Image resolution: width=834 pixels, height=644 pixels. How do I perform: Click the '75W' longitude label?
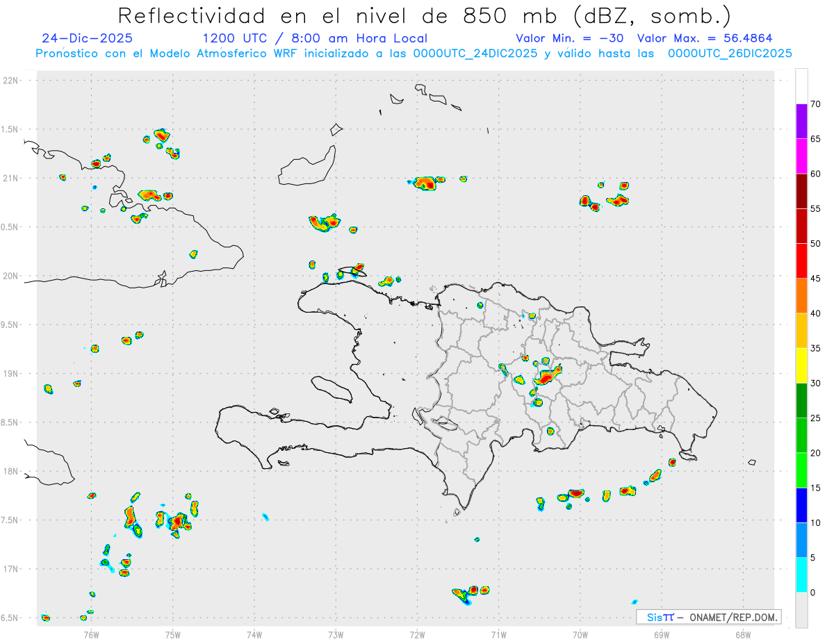click(173, 634)
